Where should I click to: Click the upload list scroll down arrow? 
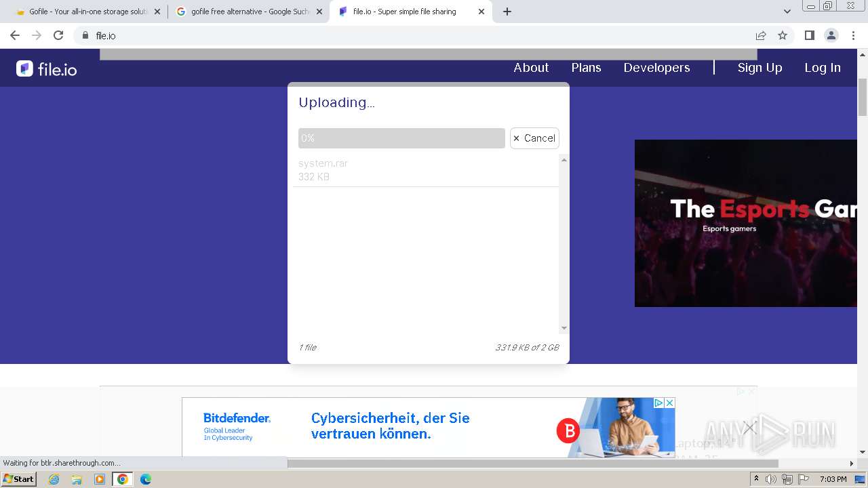click(564, 328)
